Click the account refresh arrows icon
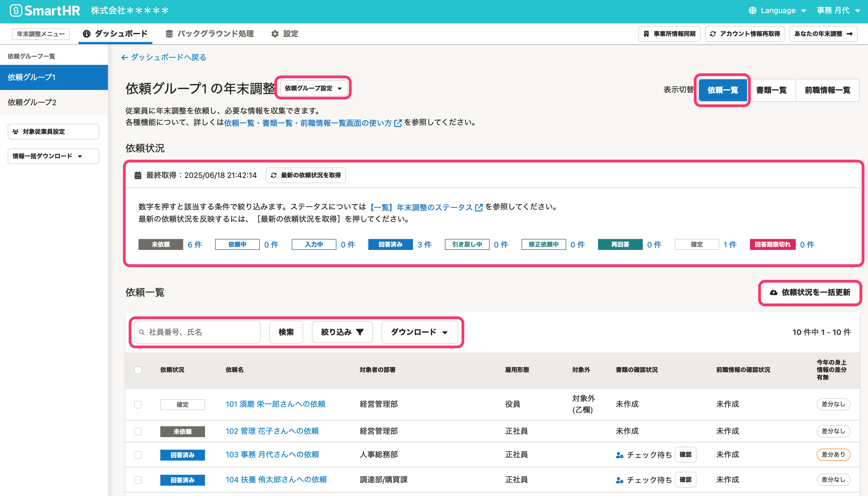This screenshot has height=496, width=868. (713, 34)
